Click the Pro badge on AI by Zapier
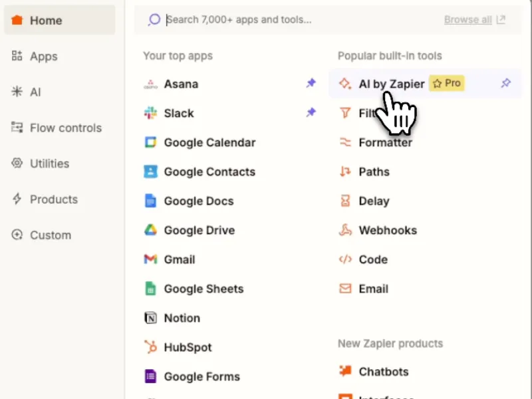 tap(446, 83)
